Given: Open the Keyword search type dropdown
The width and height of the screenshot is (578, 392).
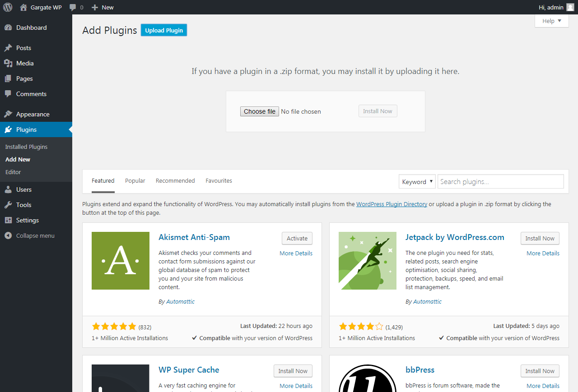Looking at the screenshot, I should point(417,181).
